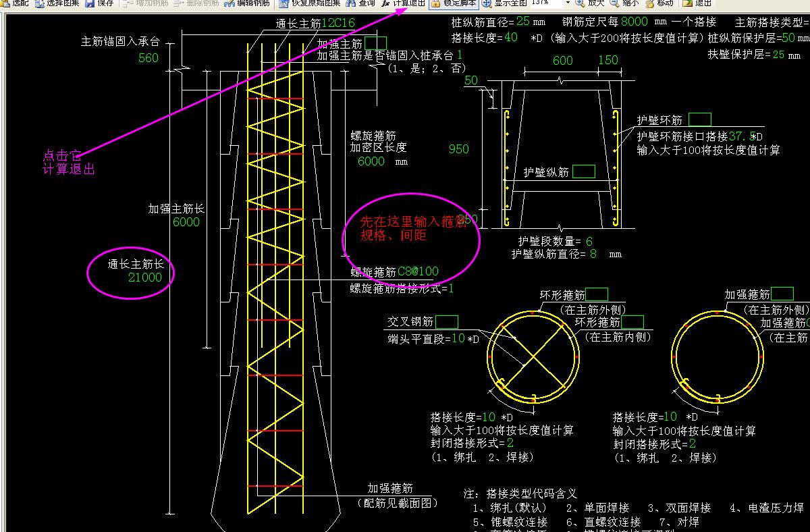Viewport: 810px width, 532px height.
Task: Open 选择图集 from the toolbar
Action: point(56,3)
